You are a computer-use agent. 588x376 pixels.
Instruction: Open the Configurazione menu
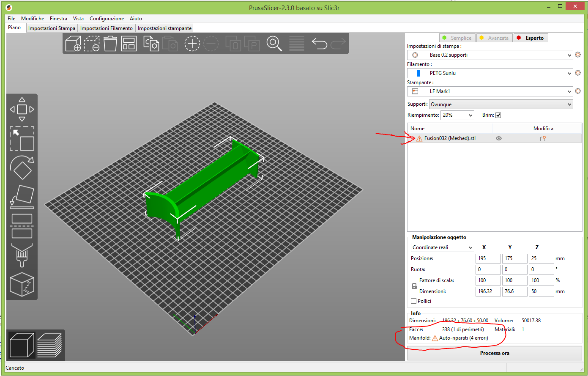point(107,19)
